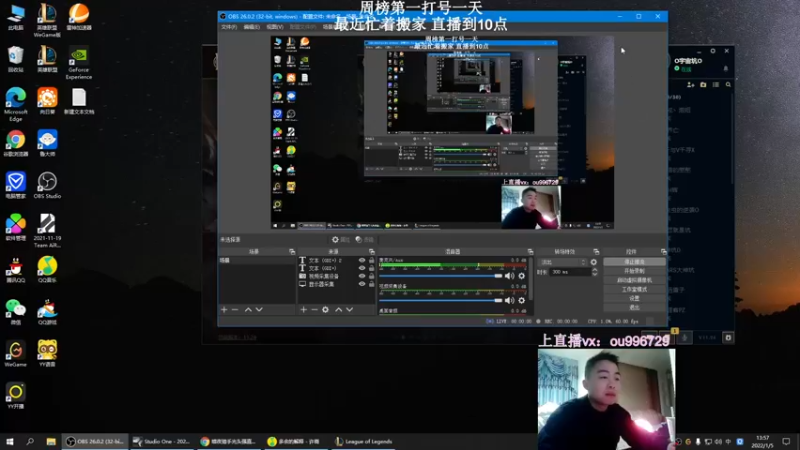Viewport: 800px width, 450px height.
Task: Enable studio mode from the controls panel
Action: point(634,289)
